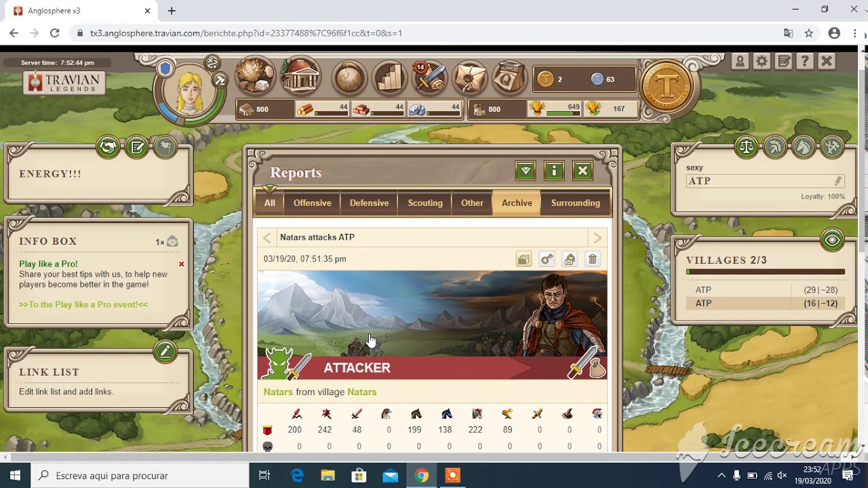This screenshot has height=488, width=868.
Task: Delete this report trash icon
Action: [x=593, y=259]
